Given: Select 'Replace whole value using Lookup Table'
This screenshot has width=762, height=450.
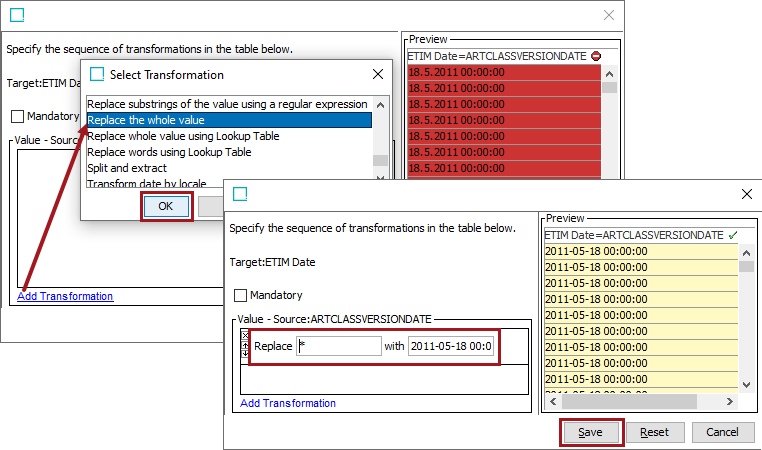Looking at the screenshot, I should click(183, 136).
